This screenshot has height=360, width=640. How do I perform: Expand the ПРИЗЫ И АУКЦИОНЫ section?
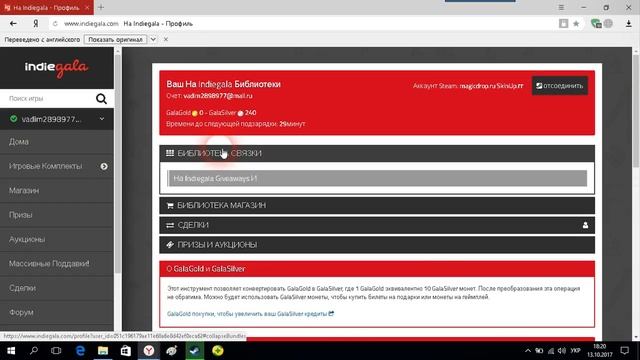(x=377, y=244)
